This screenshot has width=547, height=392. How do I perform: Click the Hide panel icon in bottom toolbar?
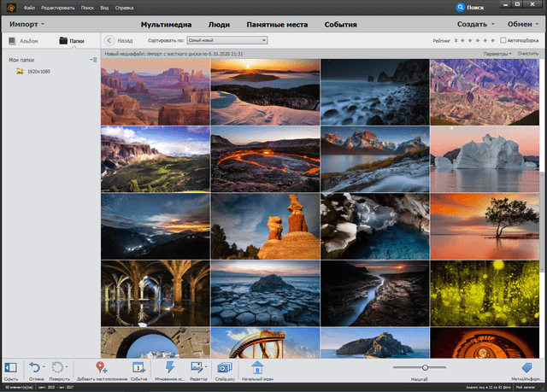(10, 366)
